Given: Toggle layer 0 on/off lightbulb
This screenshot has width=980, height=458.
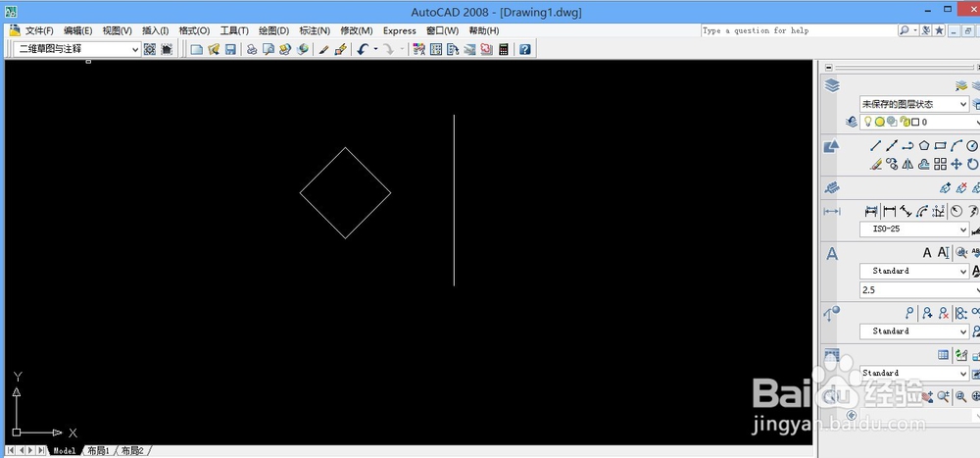Looking at the screenshot, I should [867, 122].
